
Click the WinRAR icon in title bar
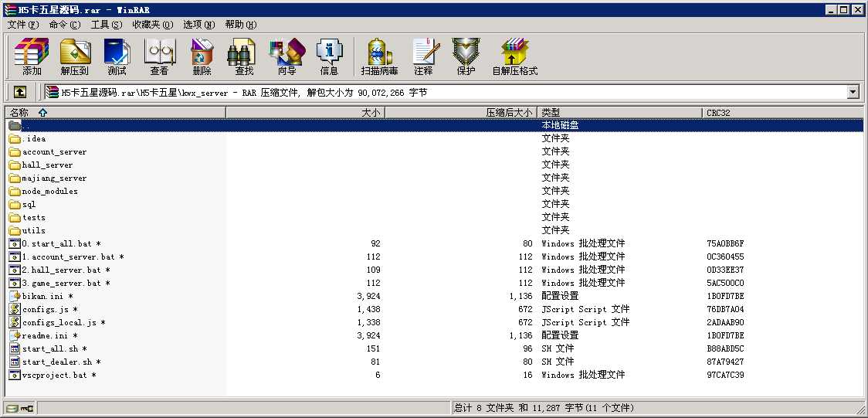10,9
